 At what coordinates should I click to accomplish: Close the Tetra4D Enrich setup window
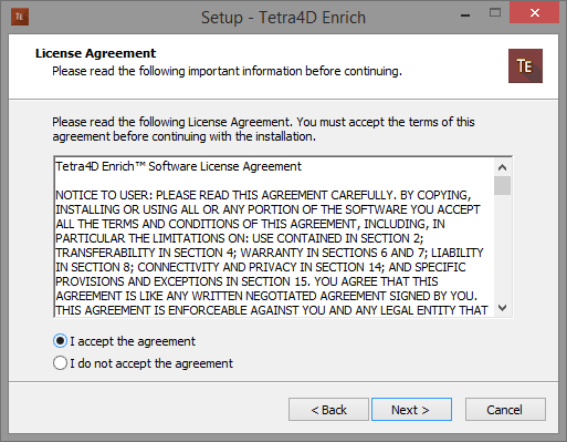pos(534,13)
